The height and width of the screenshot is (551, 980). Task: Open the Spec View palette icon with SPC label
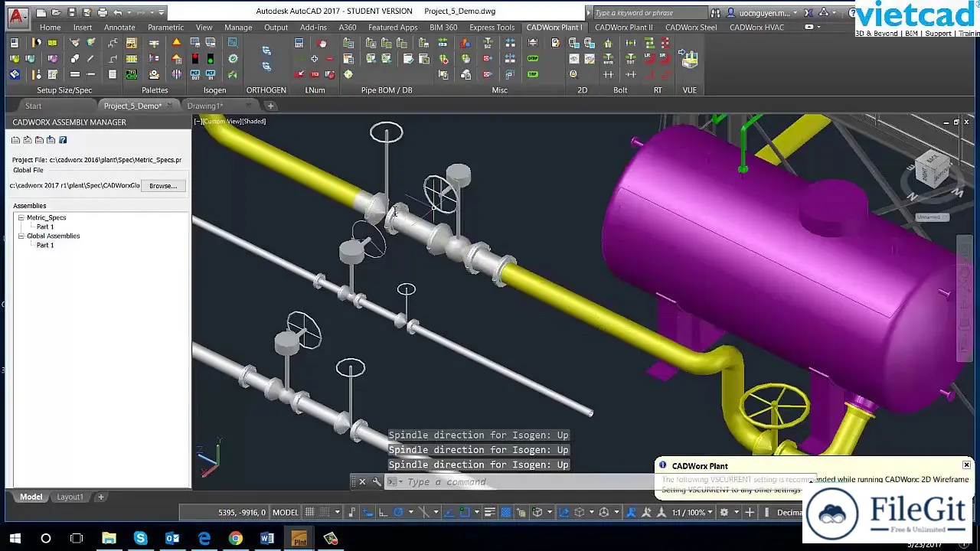coord(131,42)
